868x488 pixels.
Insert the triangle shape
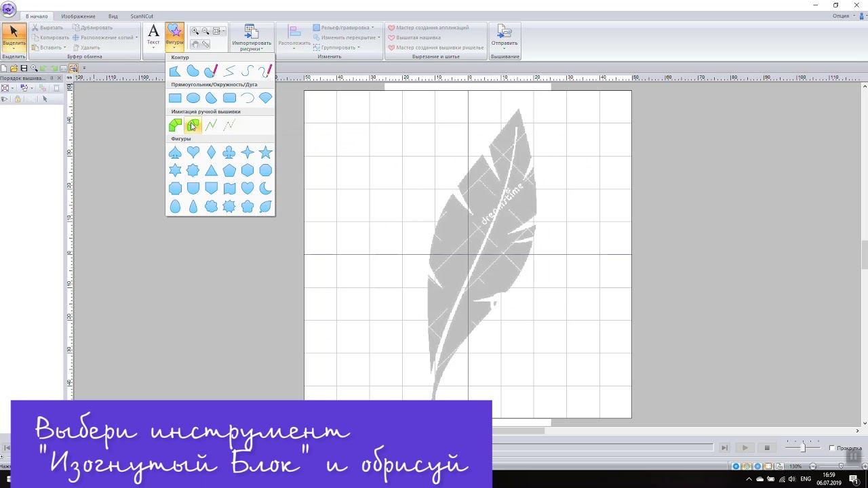tap(212, 170)
